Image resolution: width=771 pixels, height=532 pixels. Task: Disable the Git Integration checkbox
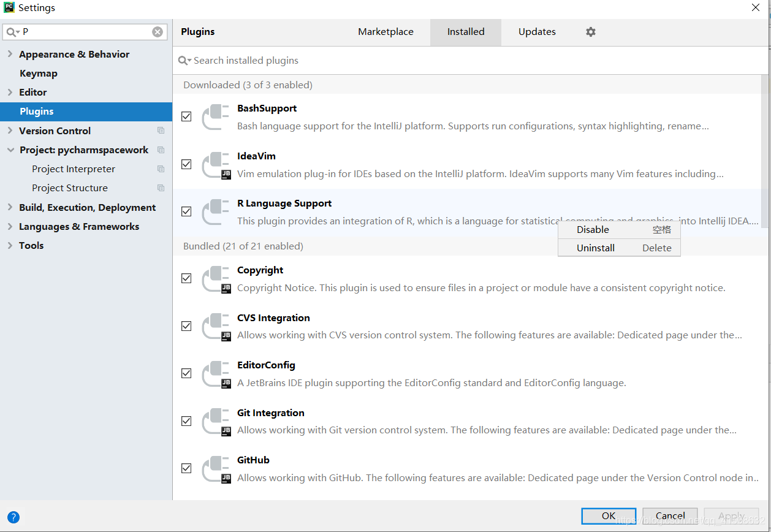pyautogui.click(x=186, y=421)
